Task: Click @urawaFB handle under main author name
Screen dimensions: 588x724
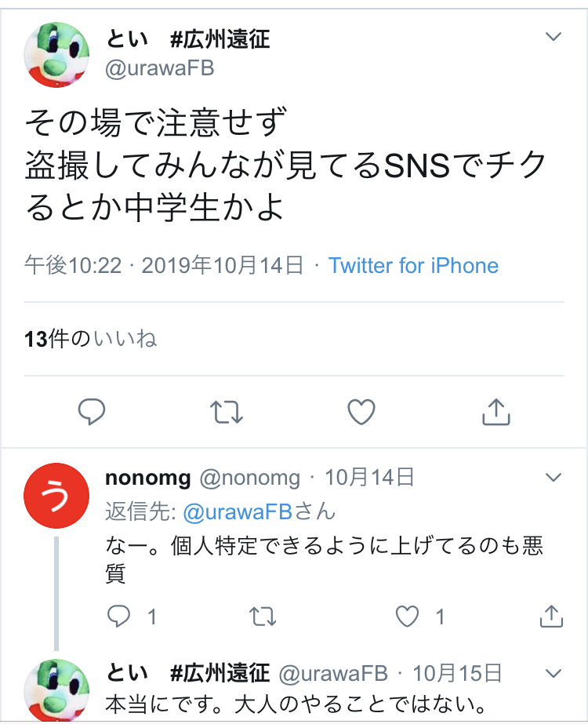Action: tap(160, 67)
